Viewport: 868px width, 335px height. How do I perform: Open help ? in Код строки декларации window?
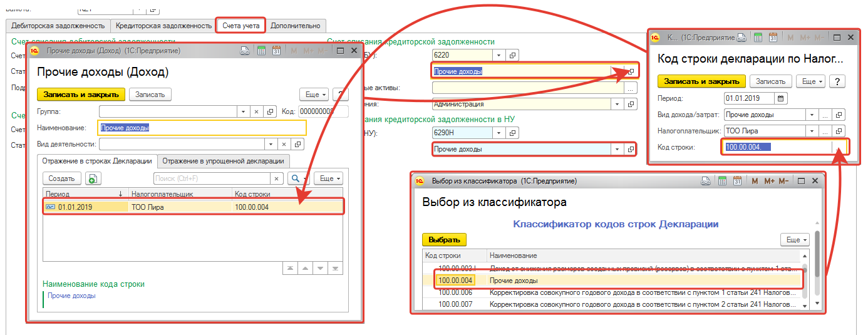coord(837,81)
